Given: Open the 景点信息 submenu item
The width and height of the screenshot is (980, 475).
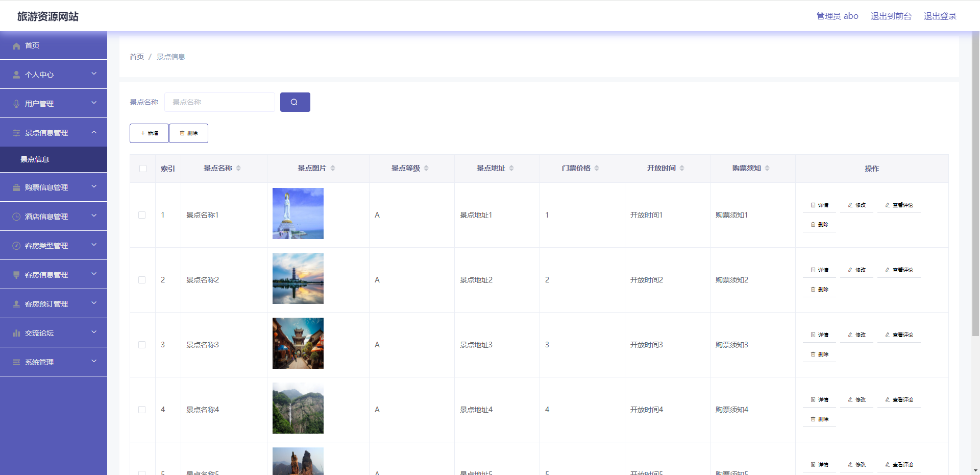Looking at the screenshot, I should 35,159.
